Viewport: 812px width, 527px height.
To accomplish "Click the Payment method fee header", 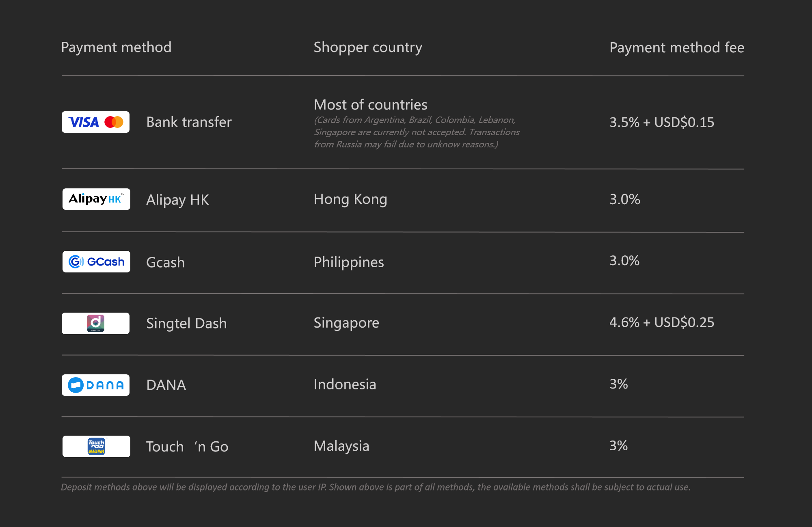I will pos(677,48).
